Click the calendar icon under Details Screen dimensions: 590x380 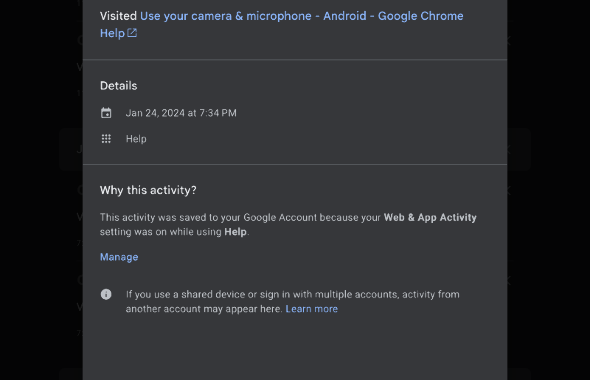(x=106, y=113)
